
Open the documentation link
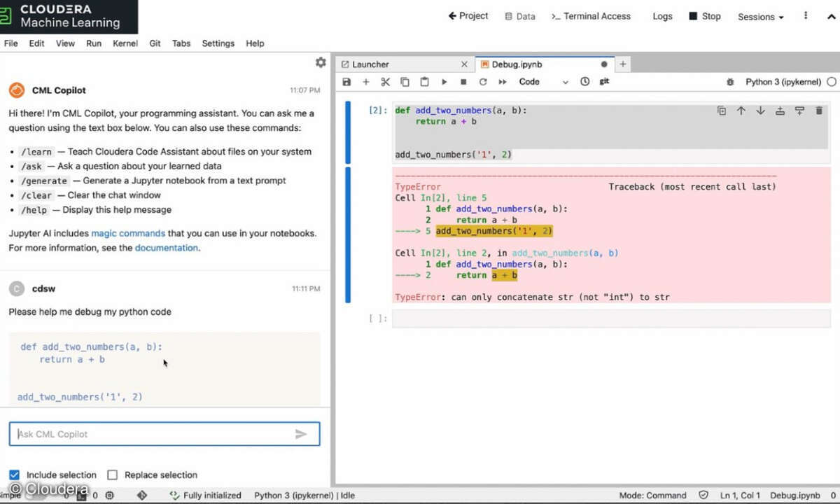(167, 248)
